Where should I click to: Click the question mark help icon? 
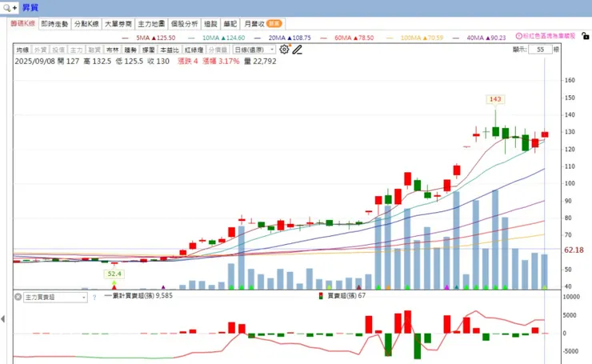click(x=94, y=298)
